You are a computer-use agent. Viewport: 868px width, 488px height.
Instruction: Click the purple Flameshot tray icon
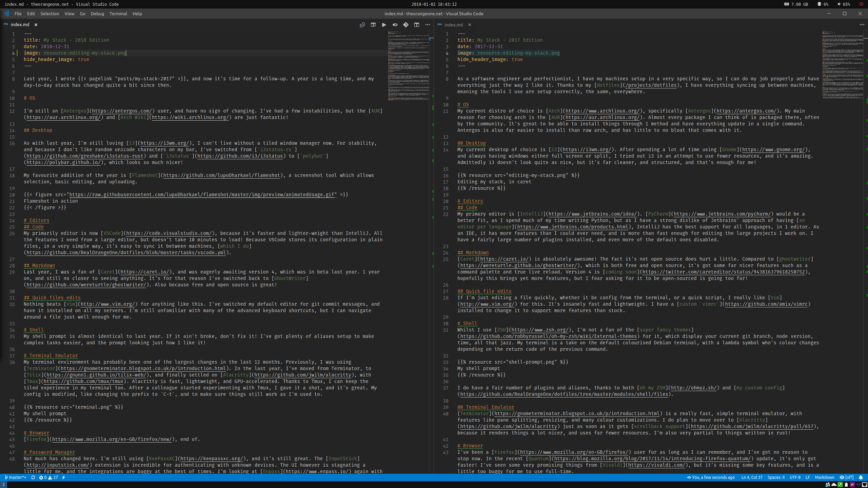(852, 485)
